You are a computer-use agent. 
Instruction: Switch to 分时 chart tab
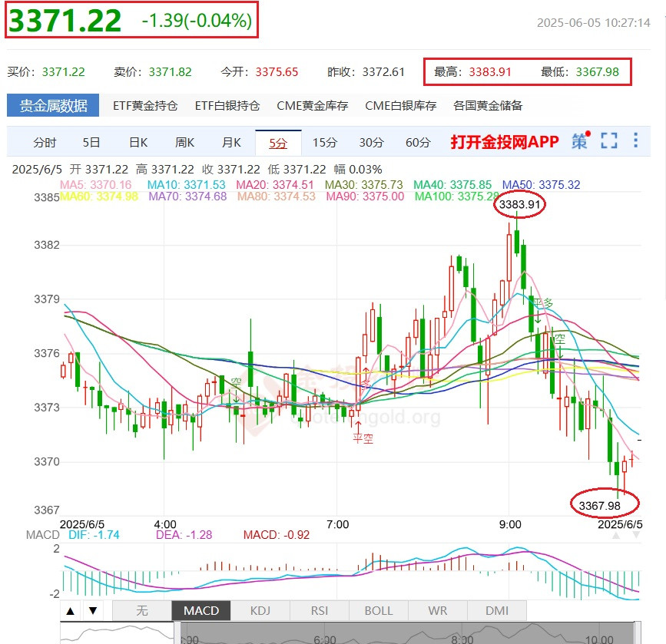[45, 143]
